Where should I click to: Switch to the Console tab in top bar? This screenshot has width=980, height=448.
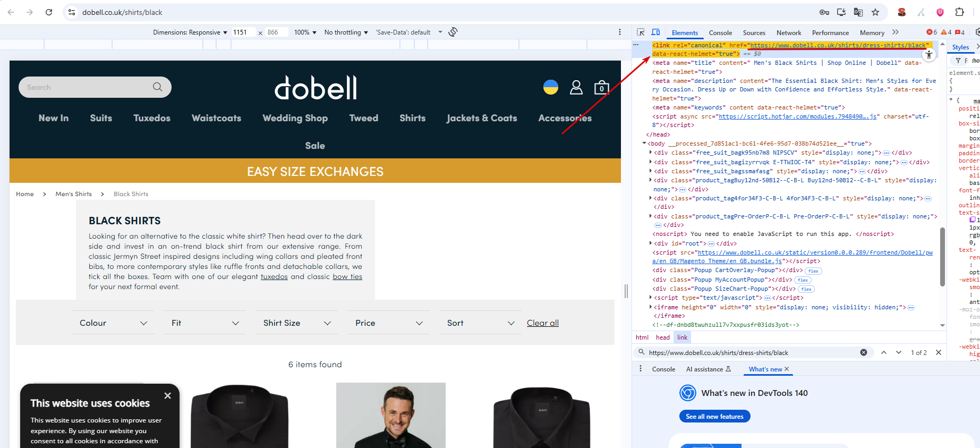[x=720, y=33]
